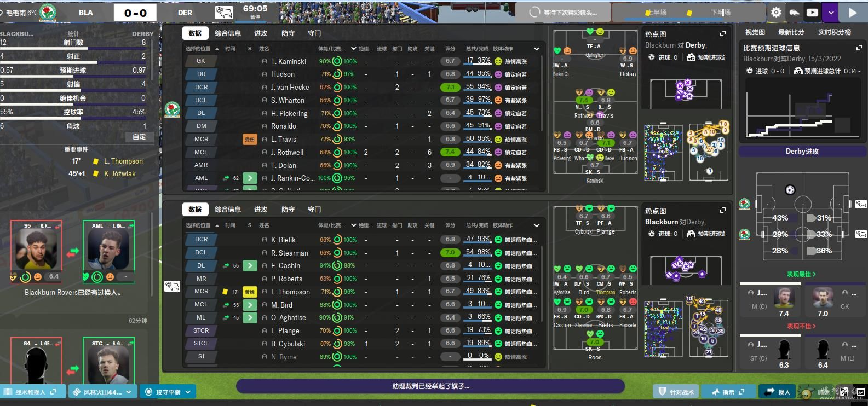Open column options chevron at the right of the bottom table
The image size is (868, 406).
pyautogui.click(x=537, y=225)
